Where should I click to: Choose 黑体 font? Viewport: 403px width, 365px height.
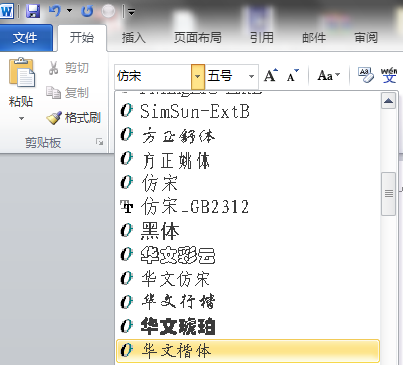tap(247, 231)
